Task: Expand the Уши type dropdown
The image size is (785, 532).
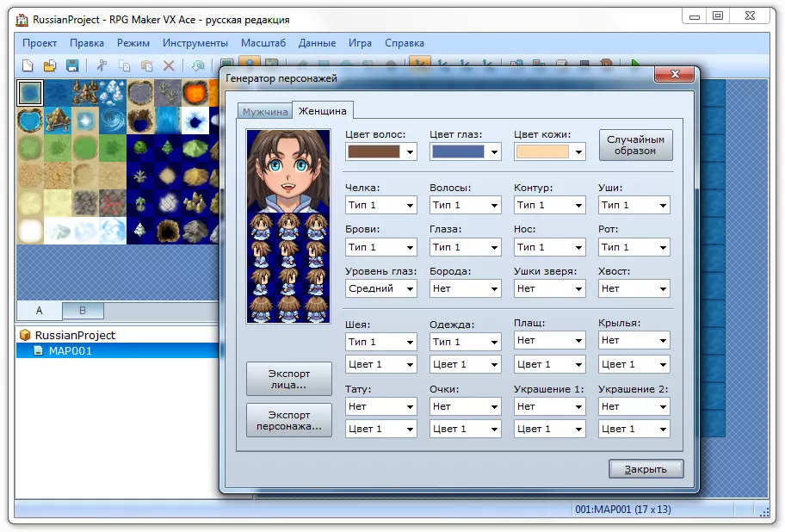Action: [x=634, y=205]
